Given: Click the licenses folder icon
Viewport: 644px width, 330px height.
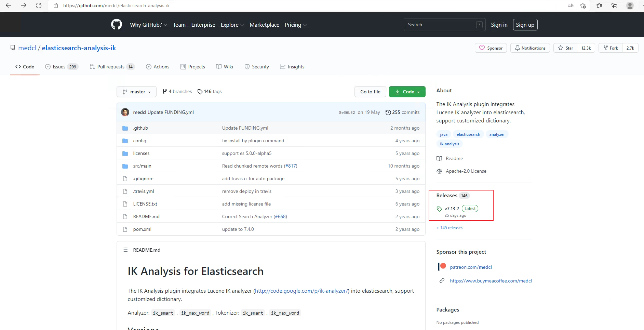Looking at the screenshot, I should 125,154.
